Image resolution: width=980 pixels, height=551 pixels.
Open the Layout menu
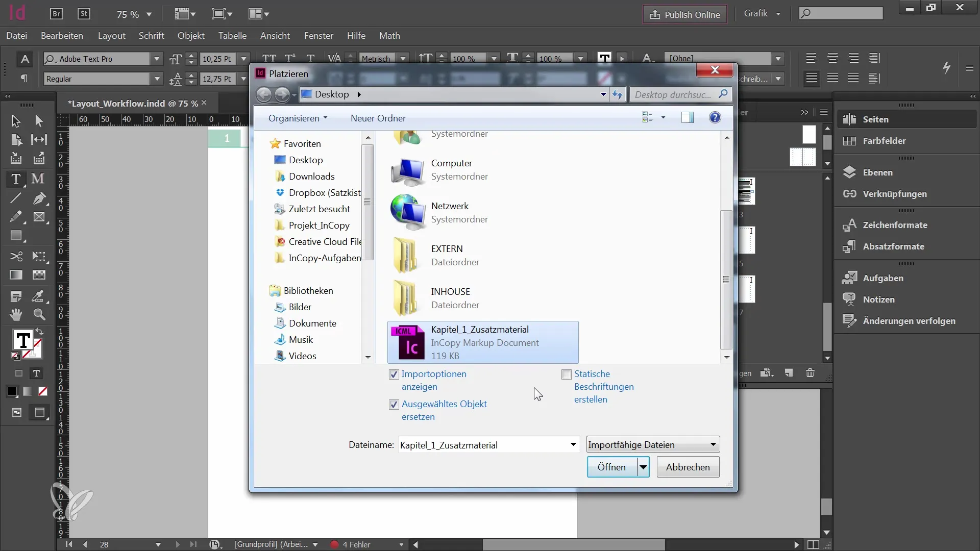click(112, 35)
